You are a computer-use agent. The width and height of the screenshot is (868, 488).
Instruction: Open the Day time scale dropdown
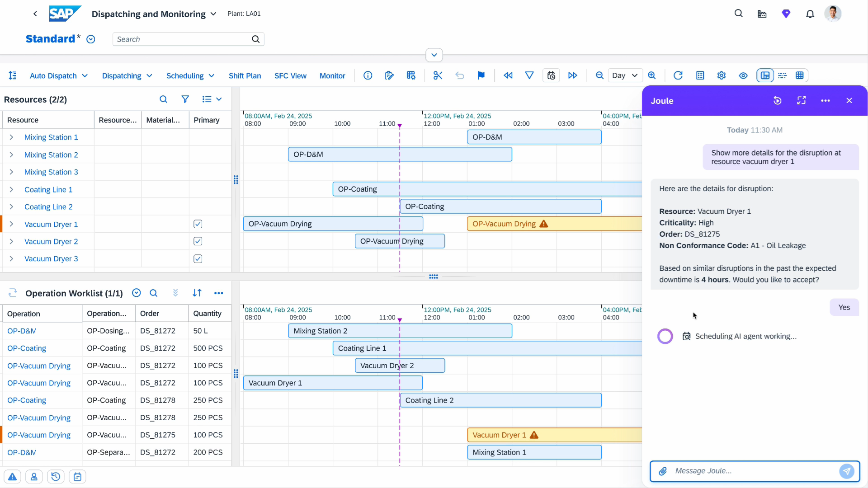pyautogui.click(x=625, y=75)
